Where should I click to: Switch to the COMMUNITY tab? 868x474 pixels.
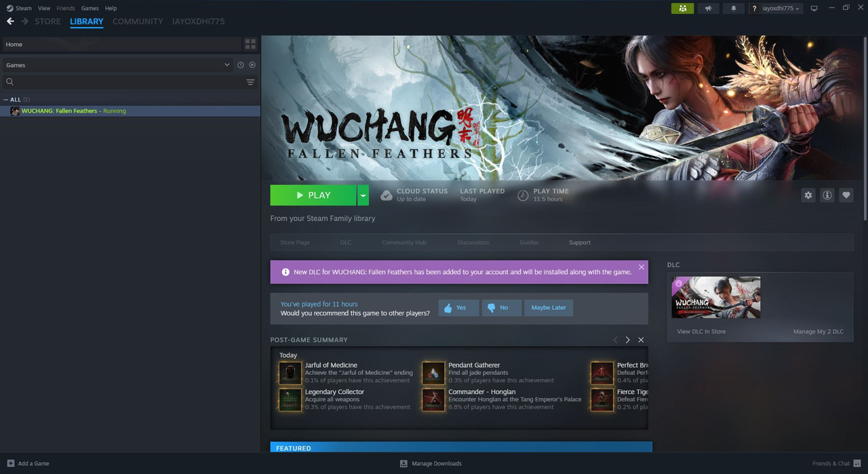(138, 22)
